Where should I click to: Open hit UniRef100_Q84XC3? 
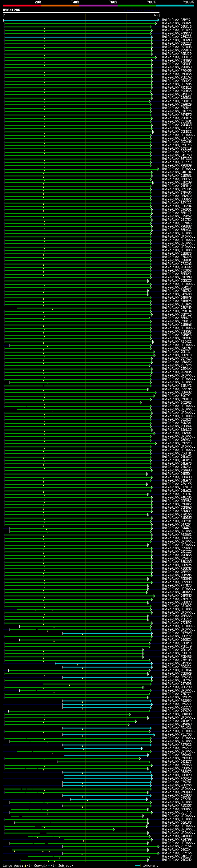[x=177, y=37]
